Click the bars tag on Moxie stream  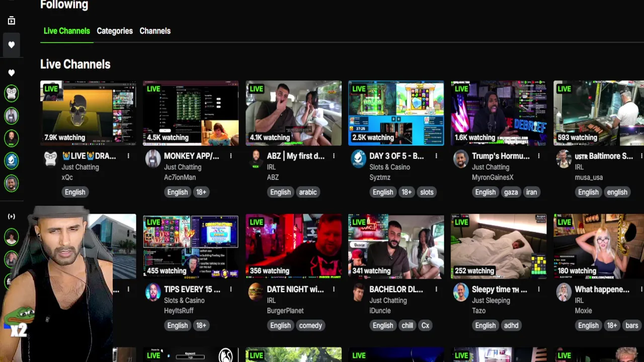pos(632,325)
